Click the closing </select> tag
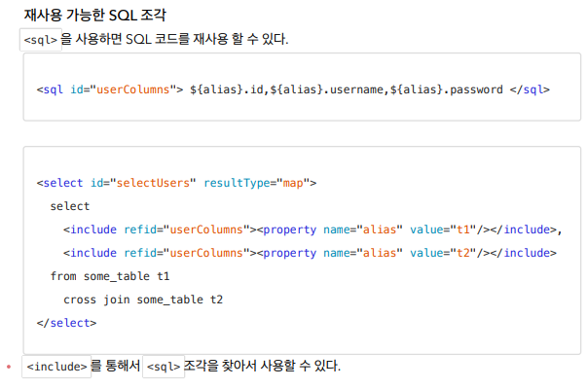 (x=66, y=323)
